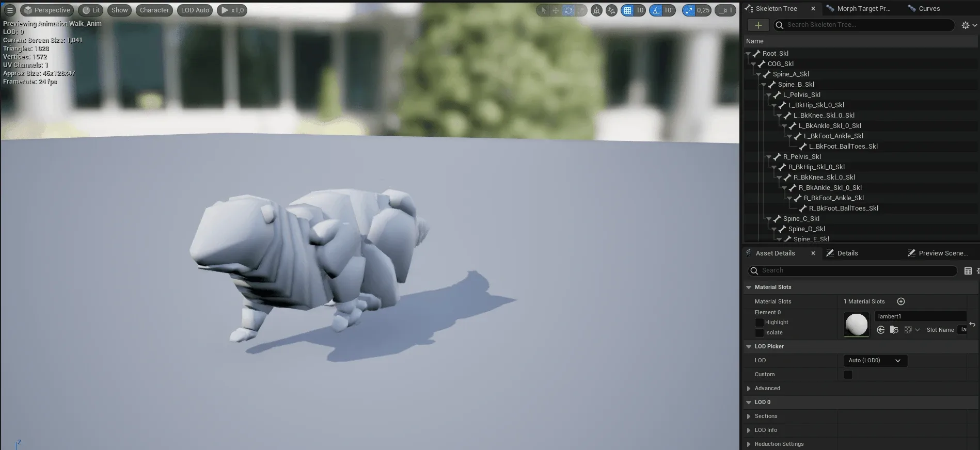980x450 pixels.
Task: Click the surface snapping icon
Action: pos(611,10)
